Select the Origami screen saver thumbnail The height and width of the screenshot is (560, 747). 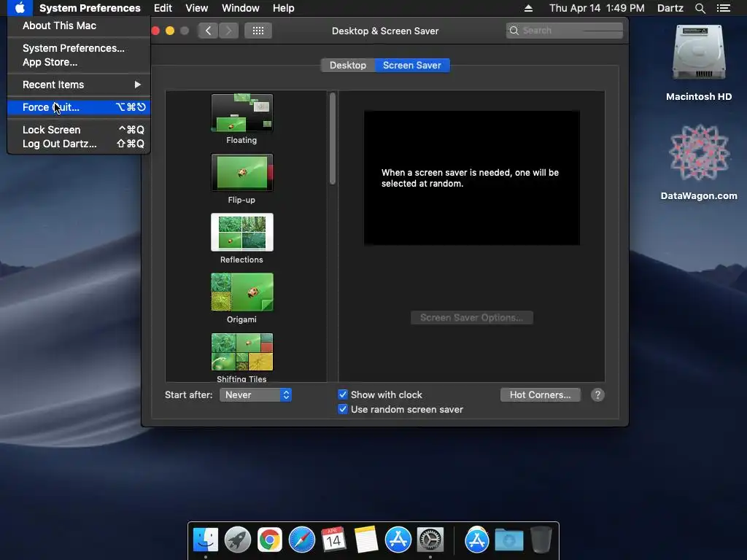pos(242,292)
